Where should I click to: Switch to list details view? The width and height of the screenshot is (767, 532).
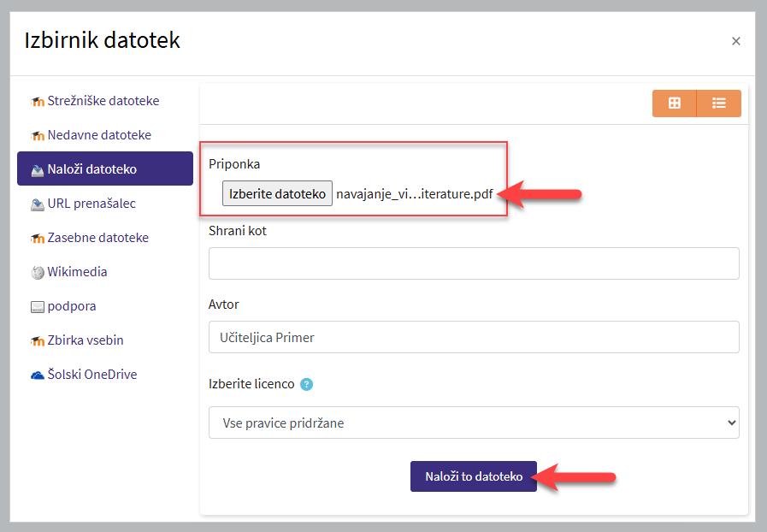(719, 103)
